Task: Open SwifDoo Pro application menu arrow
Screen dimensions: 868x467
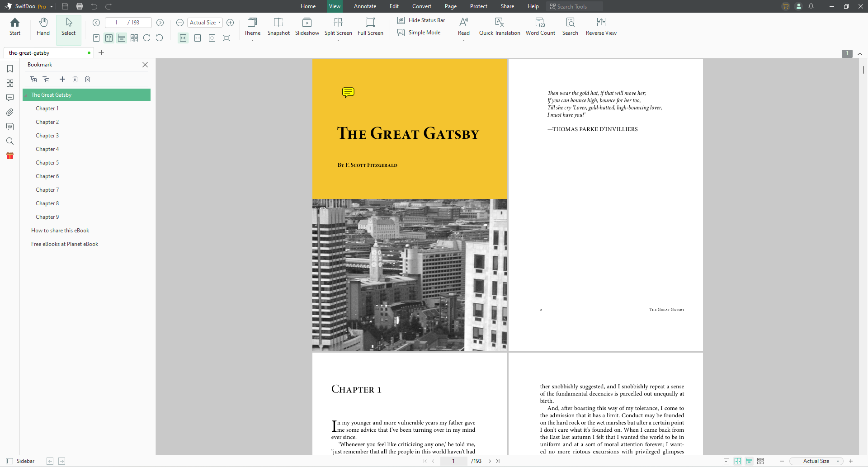Action: [x=52, y=7]
